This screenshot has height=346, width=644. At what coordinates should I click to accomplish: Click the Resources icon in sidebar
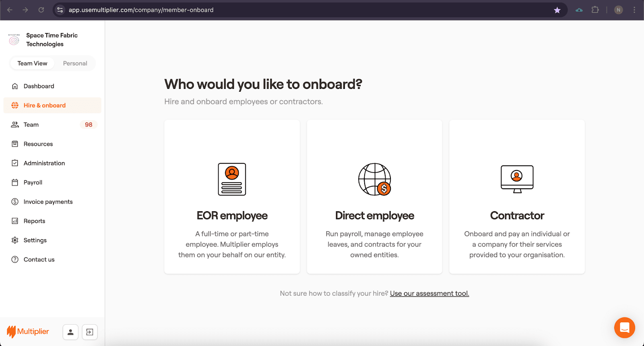[15, 144]
